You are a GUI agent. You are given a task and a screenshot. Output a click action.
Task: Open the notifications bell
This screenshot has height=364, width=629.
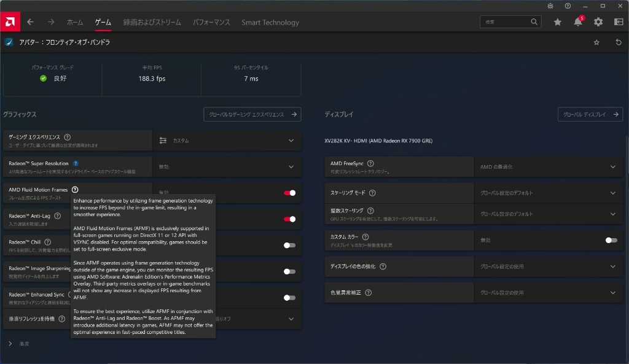click(x=577, y=22)
